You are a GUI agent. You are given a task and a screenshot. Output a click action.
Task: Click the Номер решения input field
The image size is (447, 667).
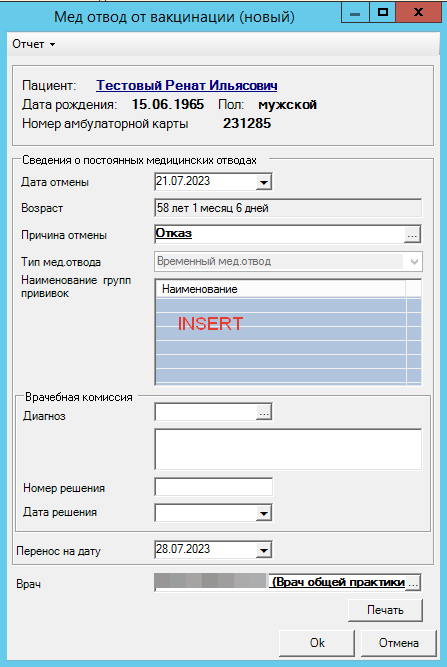click(x=214, y=487)
